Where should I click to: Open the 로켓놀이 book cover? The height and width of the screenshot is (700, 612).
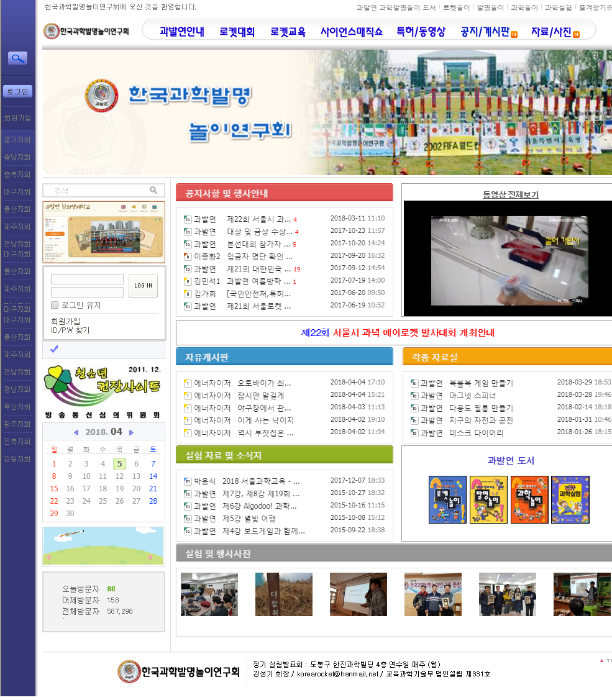[447, 499]
